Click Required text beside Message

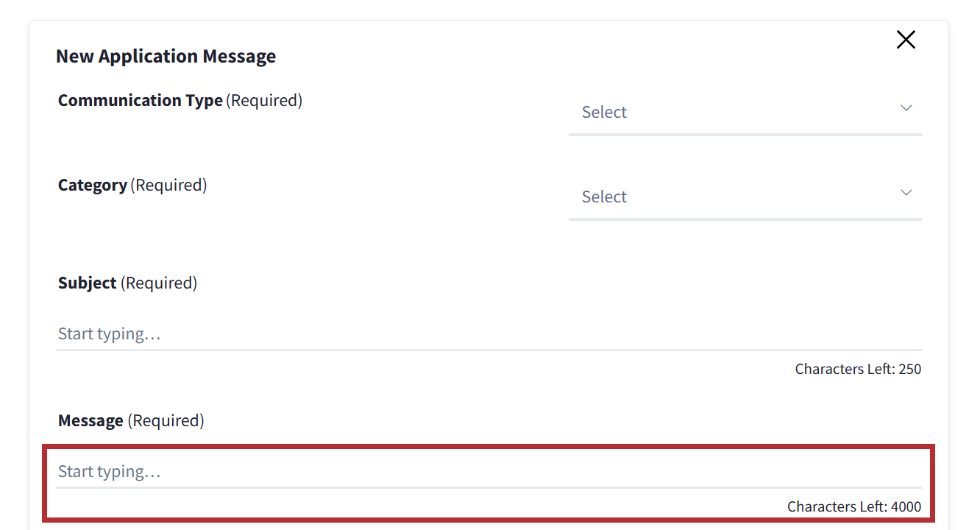(166, 421)
